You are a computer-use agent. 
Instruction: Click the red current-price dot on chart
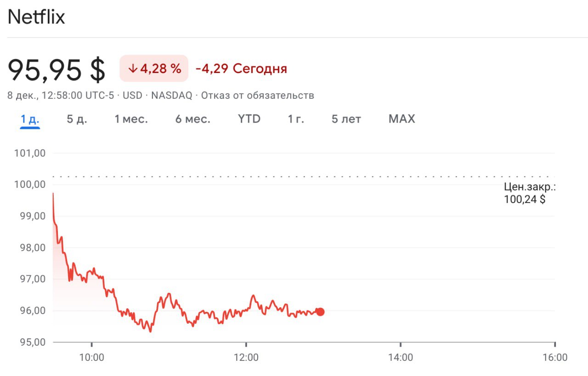tap(320, 312)
